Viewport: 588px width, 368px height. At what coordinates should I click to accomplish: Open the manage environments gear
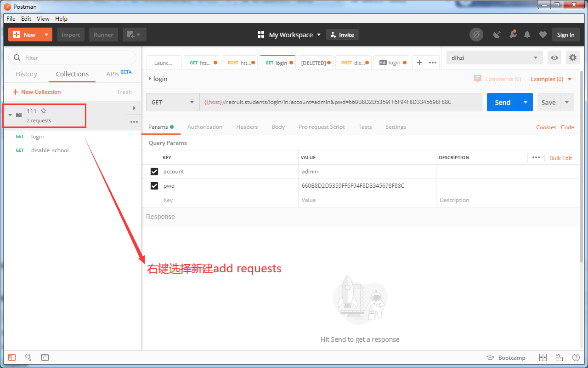coord(572,57)
